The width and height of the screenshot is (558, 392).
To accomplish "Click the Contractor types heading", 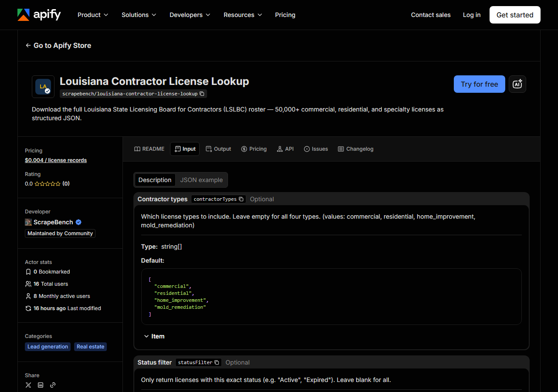I will [x=163, y=199].
